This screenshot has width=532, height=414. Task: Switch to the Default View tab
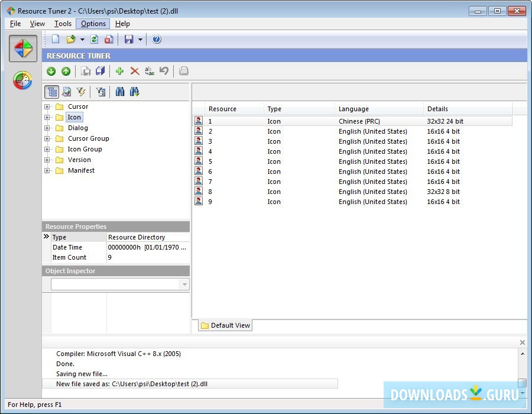click(x=225, y=325)
